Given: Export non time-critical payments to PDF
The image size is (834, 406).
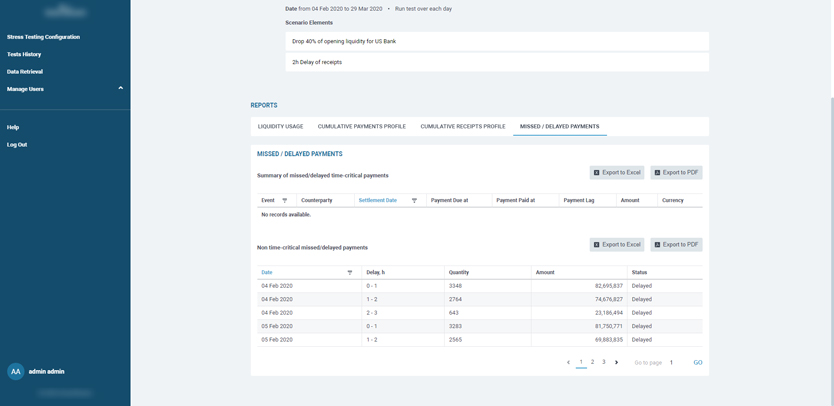Looking at the screenshot, I should [x=676, y=245].
